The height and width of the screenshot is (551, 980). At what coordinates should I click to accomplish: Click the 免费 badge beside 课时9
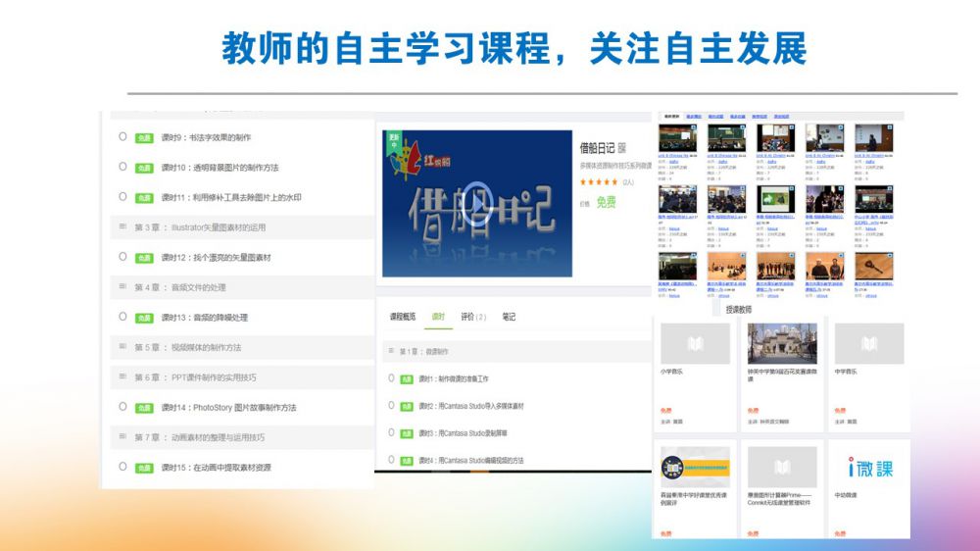(144, 138)
